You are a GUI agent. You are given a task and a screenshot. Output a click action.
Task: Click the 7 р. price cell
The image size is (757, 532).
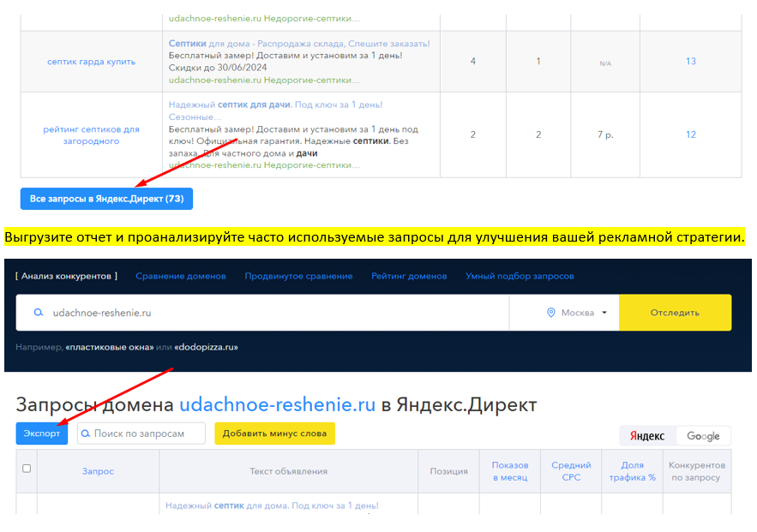(x=605, y=134)
